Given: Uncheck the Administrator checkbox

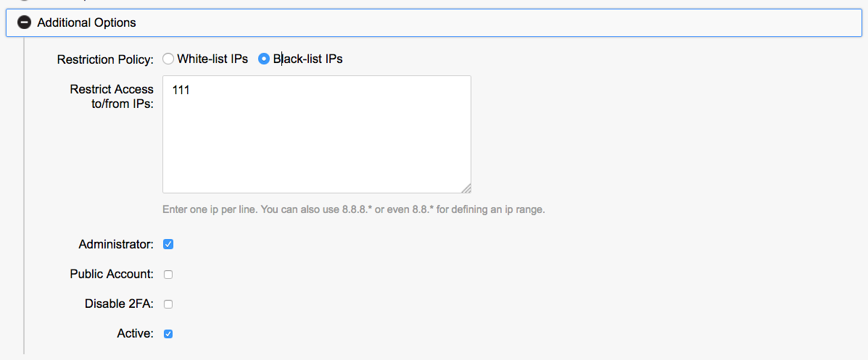Looking at the screenshot, I should point(168,244).
